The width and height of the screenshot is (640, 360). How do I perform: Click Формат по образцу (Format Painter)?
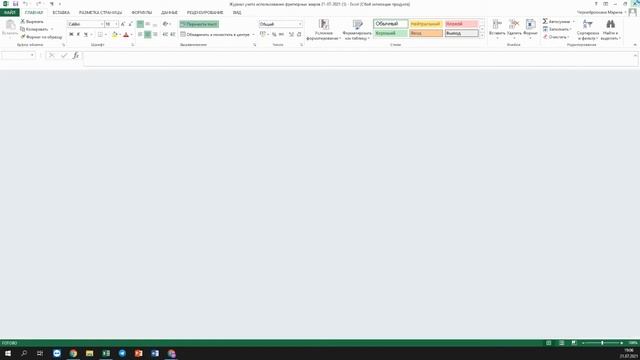click(x=41, y=37)
